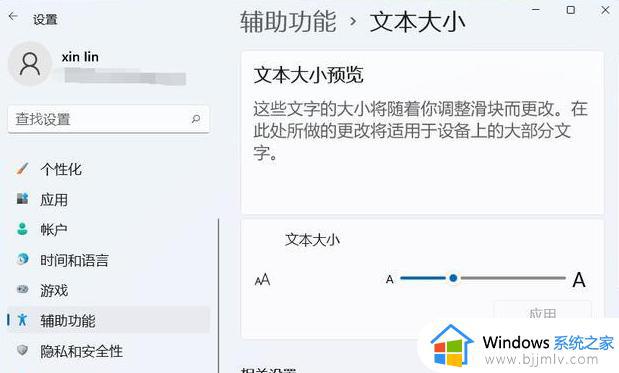Open the xin lin user avatar
The height and width of the screenshot is (373, 619).
tap(30, 64)
